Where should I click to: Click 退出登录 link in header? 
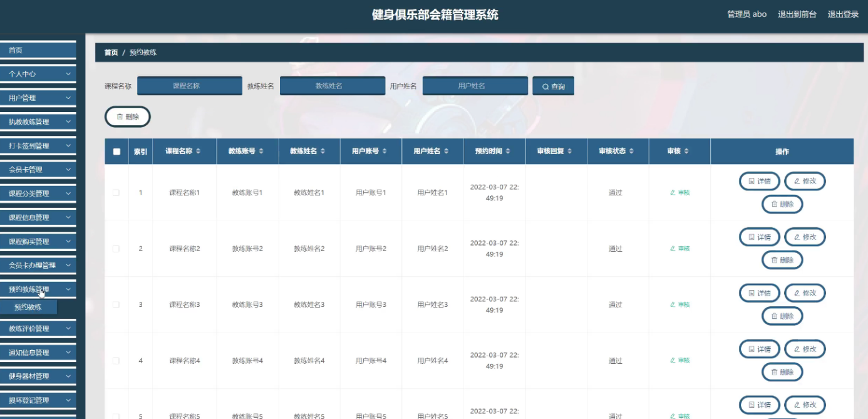point(843,14)
